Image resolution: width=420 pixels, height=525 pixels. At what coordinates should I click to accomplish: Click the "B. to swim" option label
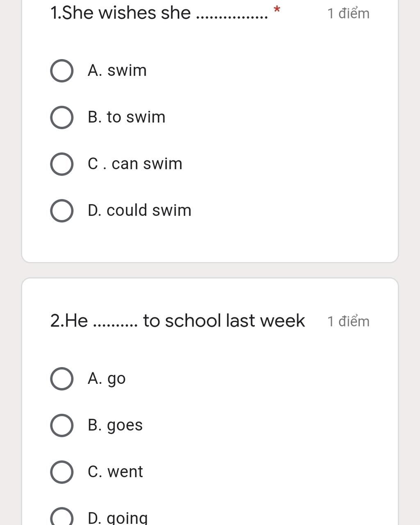point(126,117)
